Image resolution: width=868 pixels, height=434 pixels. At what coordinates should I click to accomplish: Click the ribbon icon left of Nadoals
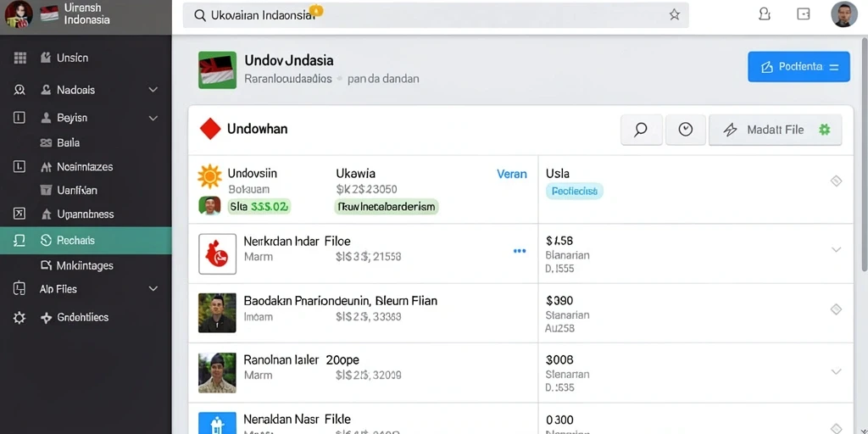[19, 90]
